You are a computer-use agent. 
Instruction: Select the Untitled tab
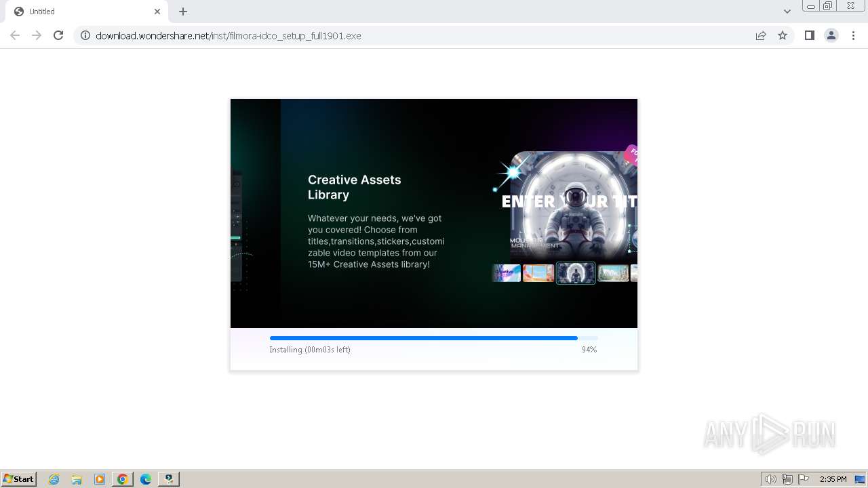coord(87,12)
